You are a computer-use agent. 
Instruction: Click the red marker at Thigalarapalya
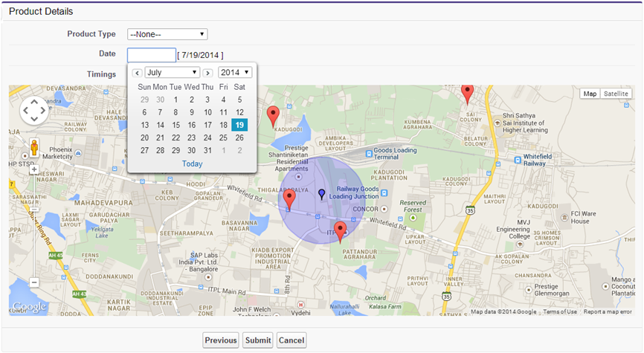(x=289, y=200)
